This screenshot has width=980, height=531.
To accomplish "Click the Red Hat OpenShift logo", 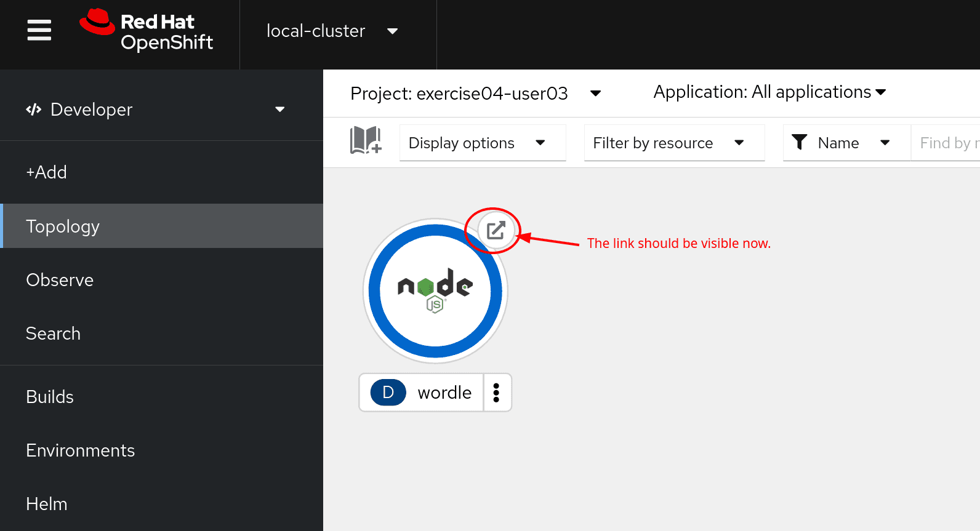I will (147, 30).
